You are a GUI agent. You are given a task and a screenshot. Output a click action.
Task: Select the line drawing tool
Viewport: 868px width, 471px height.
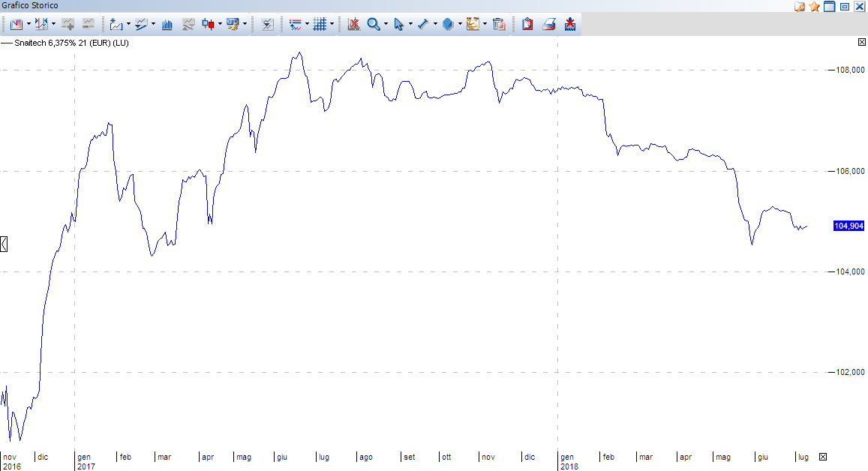[x=423, y=24]
